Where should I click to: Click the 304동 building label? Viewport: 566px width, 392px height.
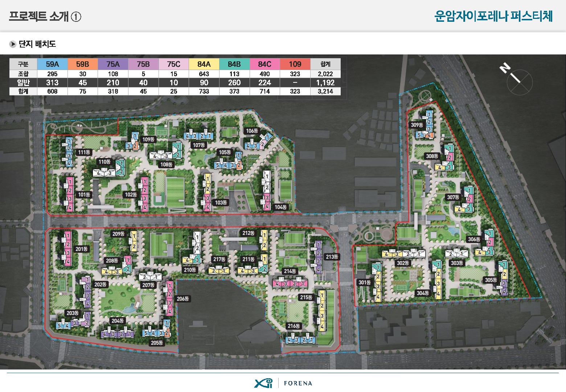tap(423, 293)
